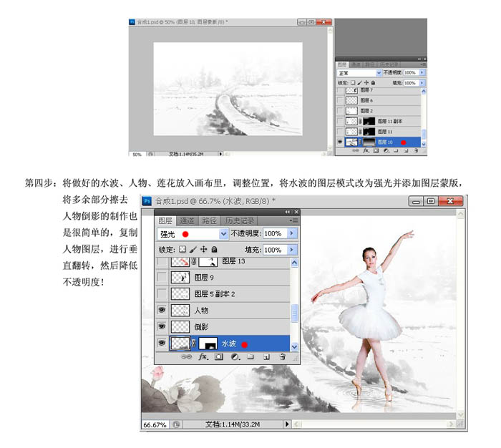Select the 图层 5 副本 2 layer
The width and height of the screenshot is (501, 448).
click(223, 293)
